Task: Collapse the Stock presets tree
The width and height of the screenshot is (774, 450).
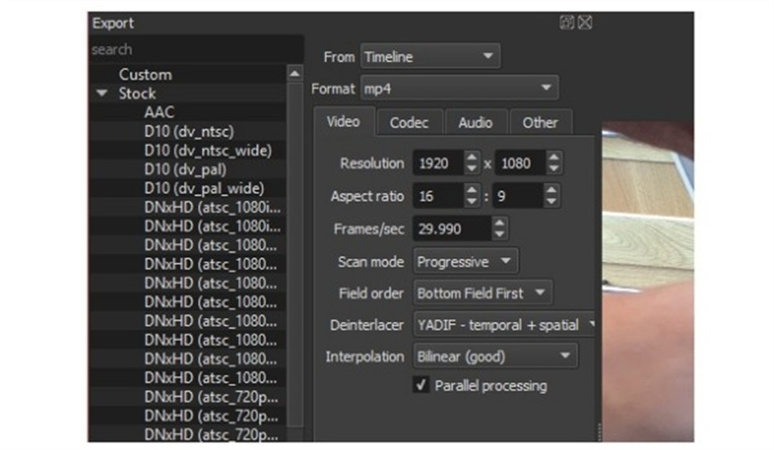Action: click(x=102, y=94)
